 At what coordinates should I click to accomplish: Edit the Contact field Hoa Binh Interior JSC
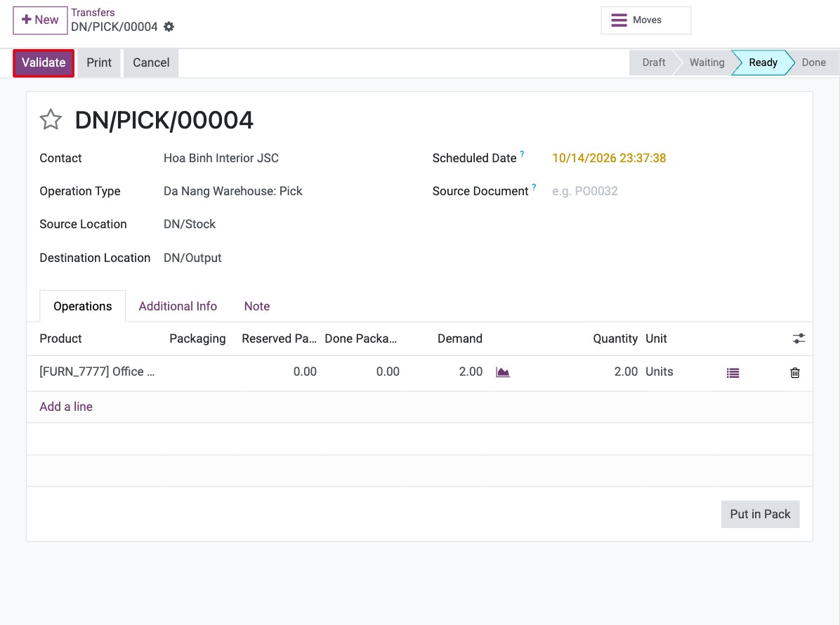221,158
